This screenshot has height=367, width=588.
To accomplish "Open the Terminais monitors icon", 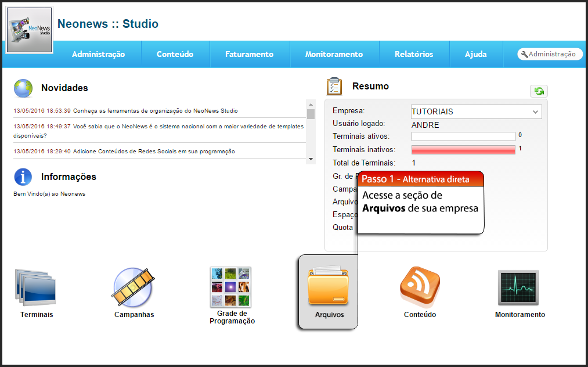I will click(x=36, y=287).
